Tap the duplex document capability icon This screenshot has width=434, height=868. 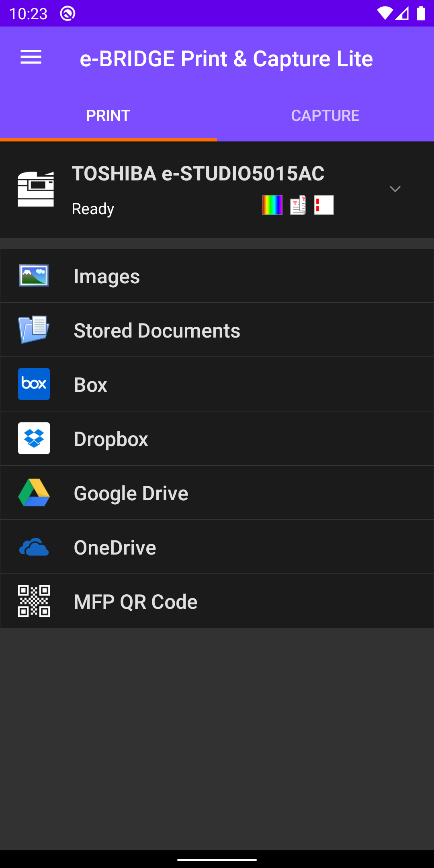(298, 205)
